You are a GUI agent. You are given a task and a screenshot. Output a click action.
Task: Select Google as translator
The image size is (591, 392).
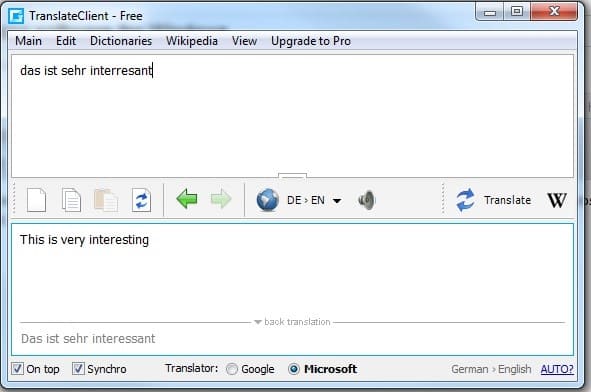click(232, 369)
